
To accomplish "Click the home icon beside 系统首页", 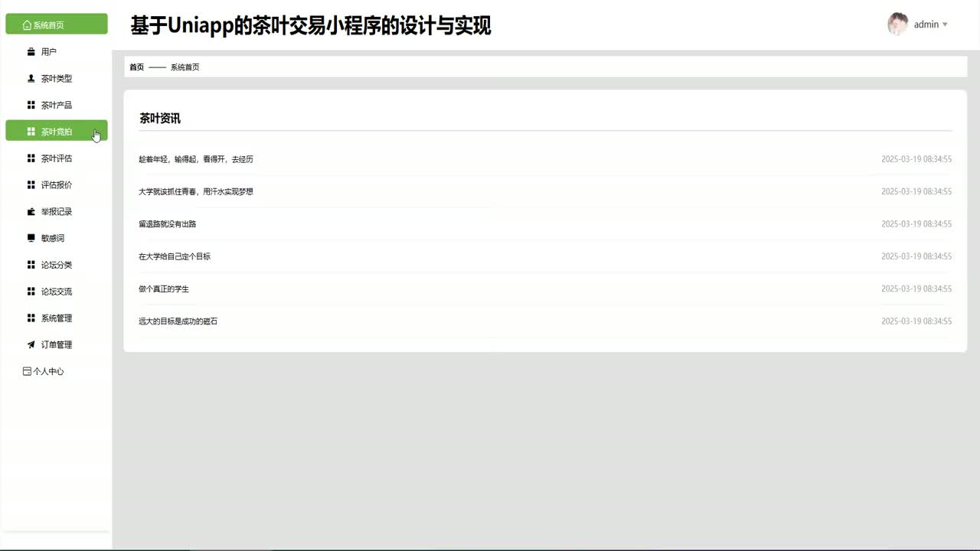I will point(28,25).
